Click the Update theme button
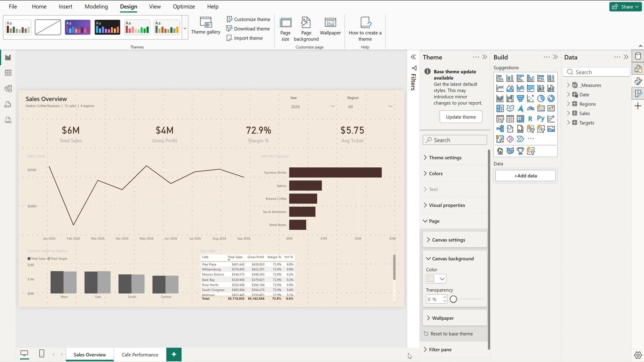The image size is (644, 362). (x=461, y=117)
